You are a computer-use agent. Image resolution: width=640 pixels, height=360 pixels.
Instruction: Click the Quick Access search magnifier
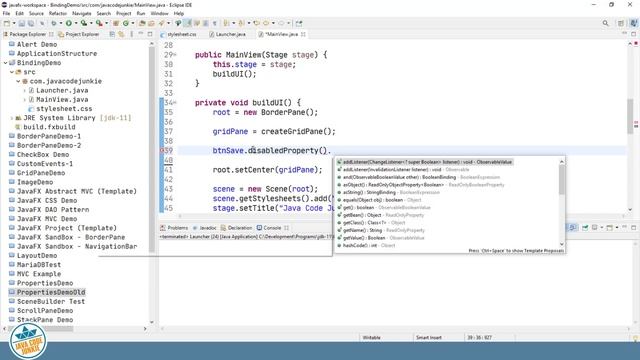605,23
